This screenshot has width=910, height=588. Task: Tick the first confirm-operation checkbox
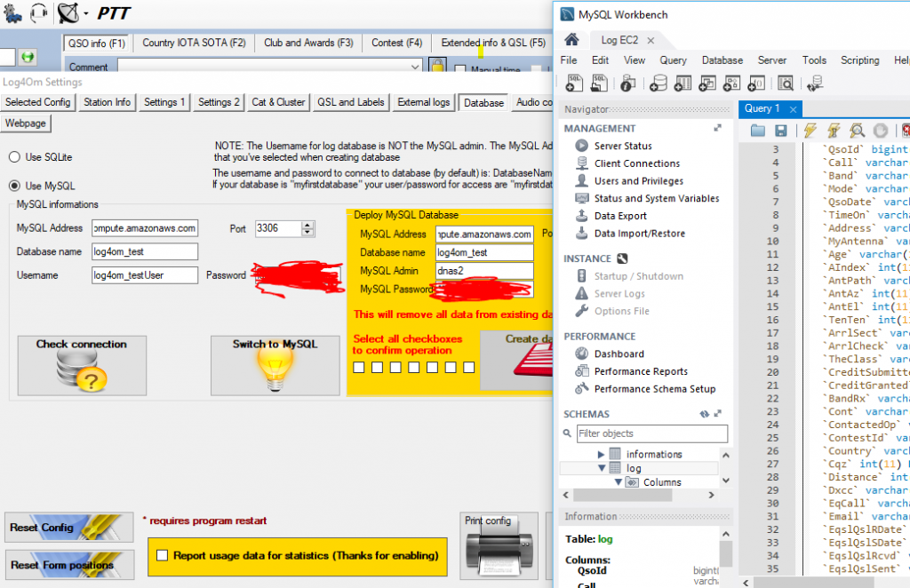(x=359, y=367)
